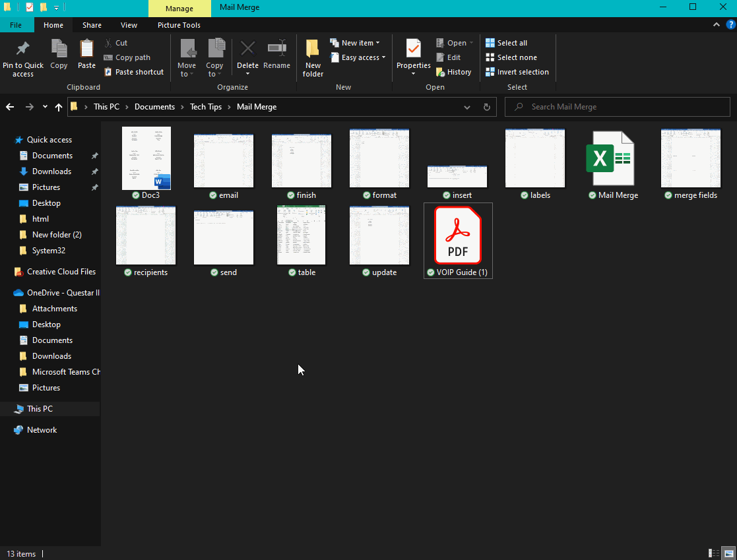Open the Easy access dropdown
Image resolution: width=737 pixels, height=560 pixels.
tap(358, 57)
